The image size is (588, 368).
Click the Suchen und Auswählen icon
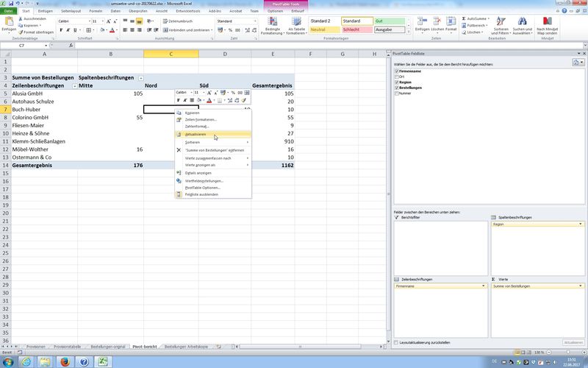click(x=522, y=26)
